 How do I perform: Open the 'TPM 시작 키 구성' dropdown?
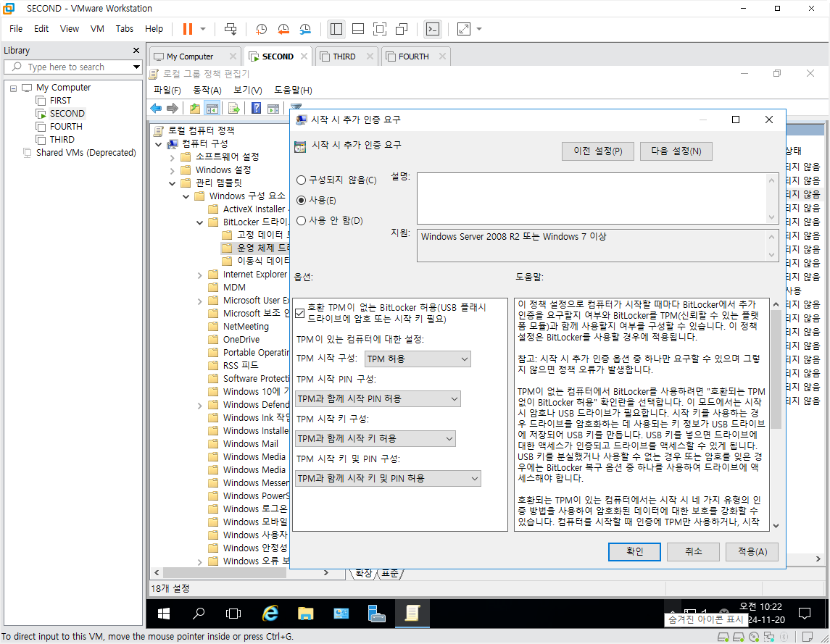(375, 438)
